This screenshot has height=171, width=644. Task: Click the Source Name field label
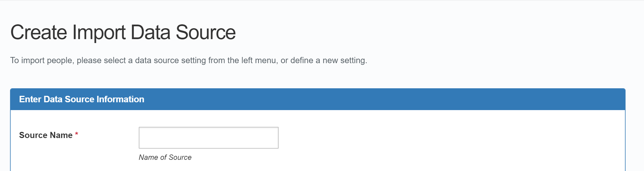[46, 135]
